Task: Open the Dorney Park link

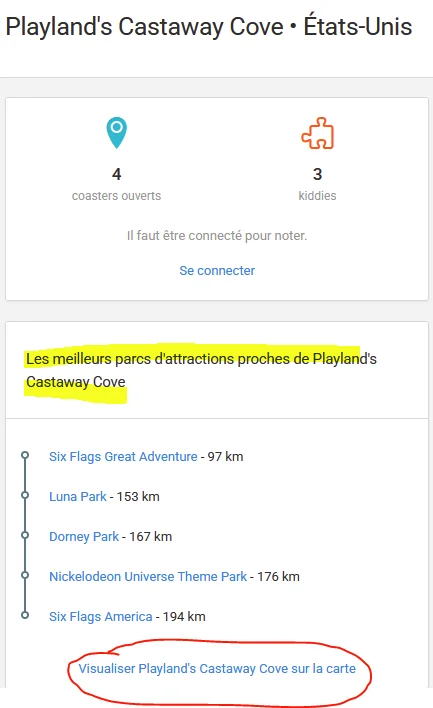Action: coord(84,536)
